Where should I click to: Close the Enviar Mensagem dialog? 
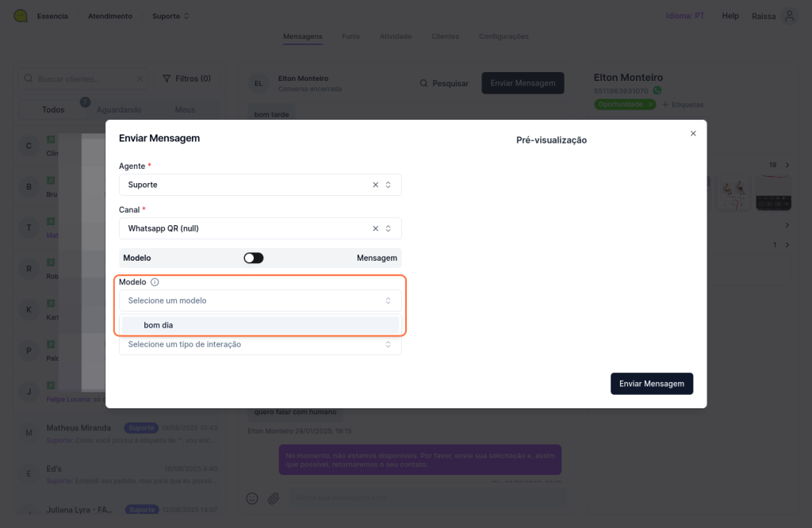coord(693,133)
